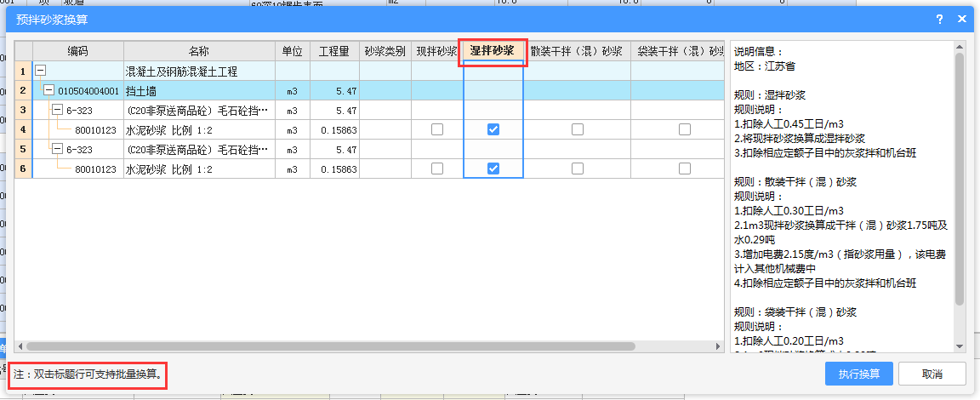
Task: Collapse the 6-323 node in row 3
Action: point(57,110)
